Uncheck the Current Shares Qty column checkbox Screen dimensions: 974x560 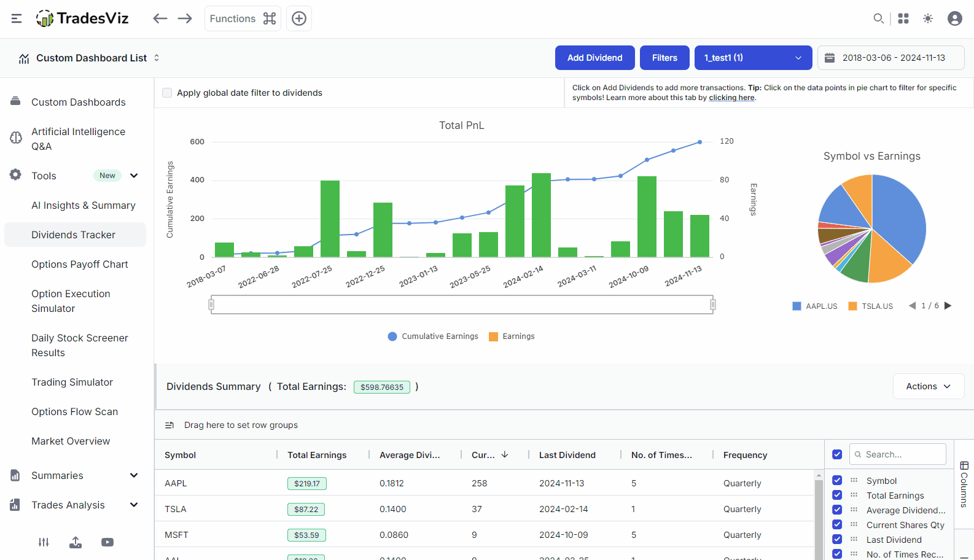pyautogui.click(x=837, y=524)
